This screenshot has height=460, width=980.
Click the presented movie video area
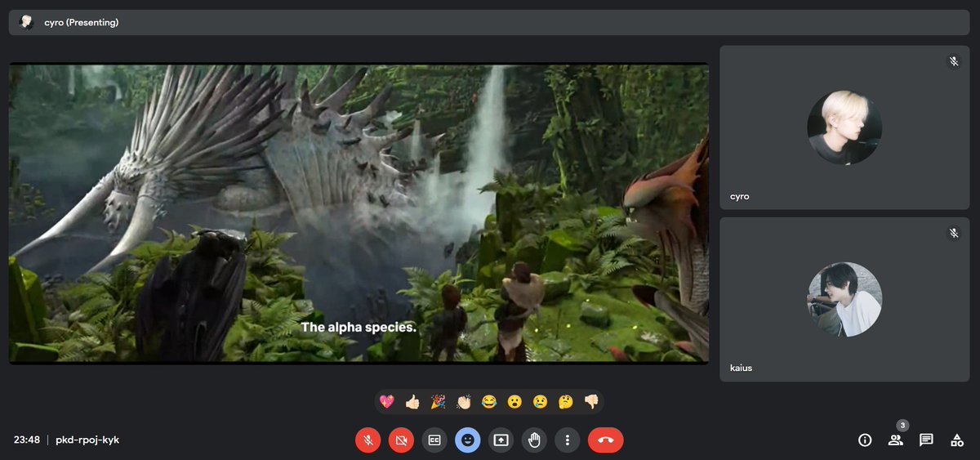pyautogui.click(x=359, y=213)
